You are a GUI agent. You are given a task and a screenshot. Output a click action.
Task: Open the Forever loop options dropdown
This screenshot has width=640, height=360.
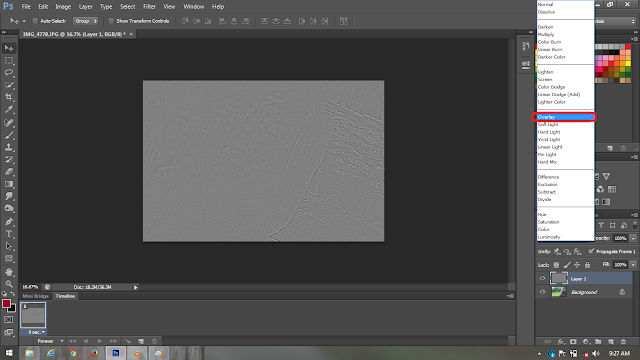pyautogui.click(x=51, y=341)
